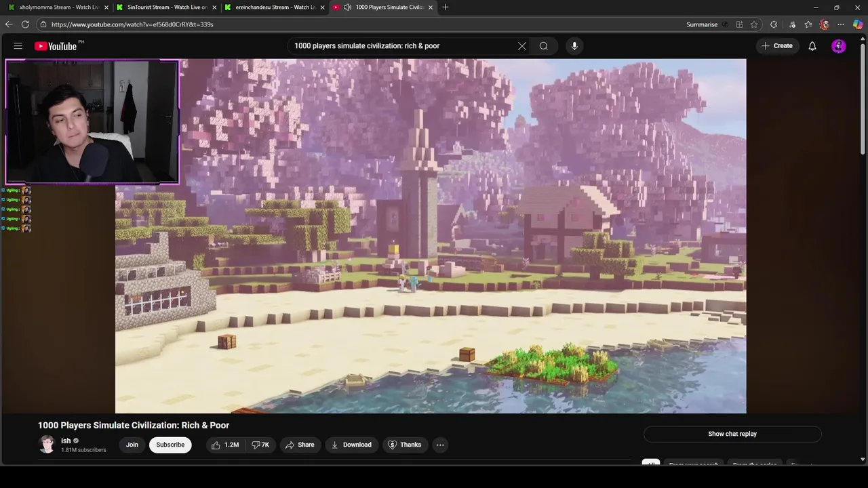Open the ish channel avatar
The height and width of the screenshot is (488, 868).
pyautogui.click(x=47, y=445)
